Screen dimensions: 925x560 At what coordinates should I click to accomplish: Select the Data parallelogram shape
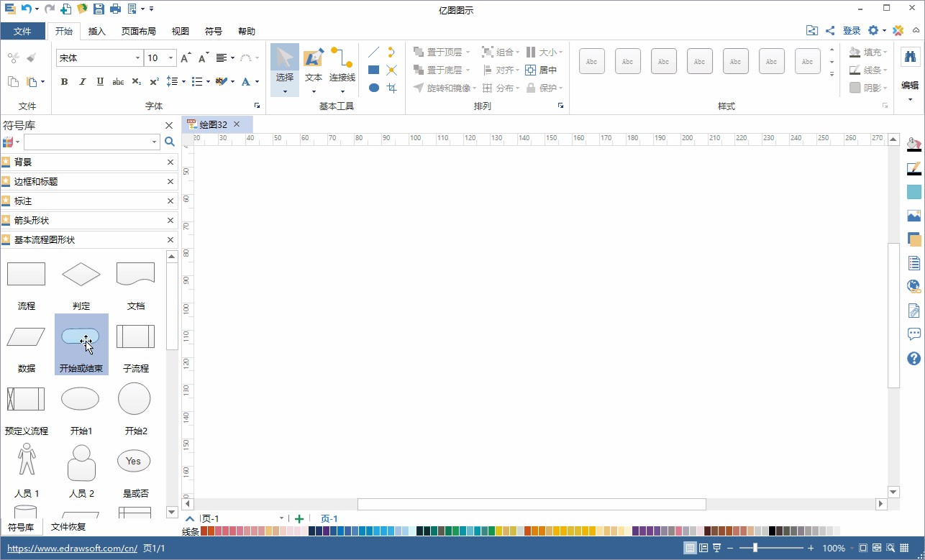(x=26, y=337)
